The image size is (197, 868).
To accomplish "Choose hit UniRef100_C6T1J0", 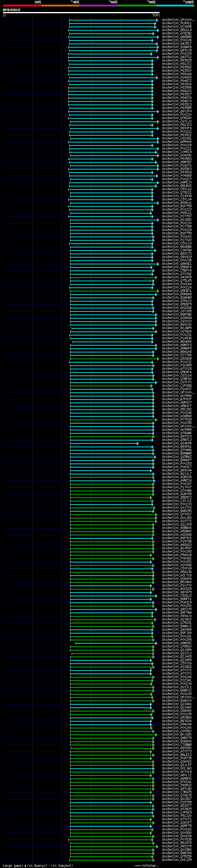I will click(x=177, y=122).
